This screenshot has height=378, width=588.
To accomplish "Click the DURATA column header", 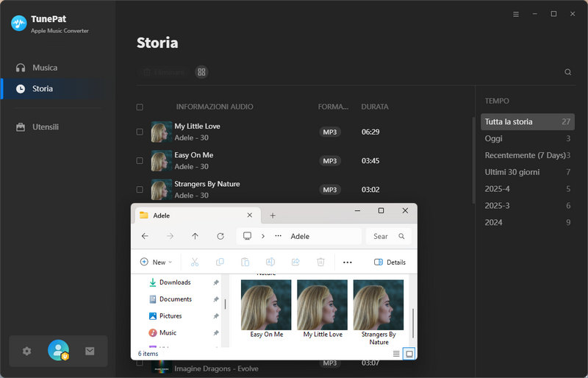I will (x=375, y=107).
